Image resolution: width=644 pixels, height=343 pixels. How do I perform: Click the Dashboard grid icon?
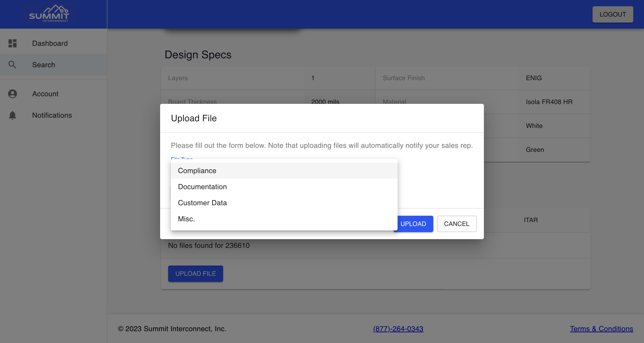point(13,43)
